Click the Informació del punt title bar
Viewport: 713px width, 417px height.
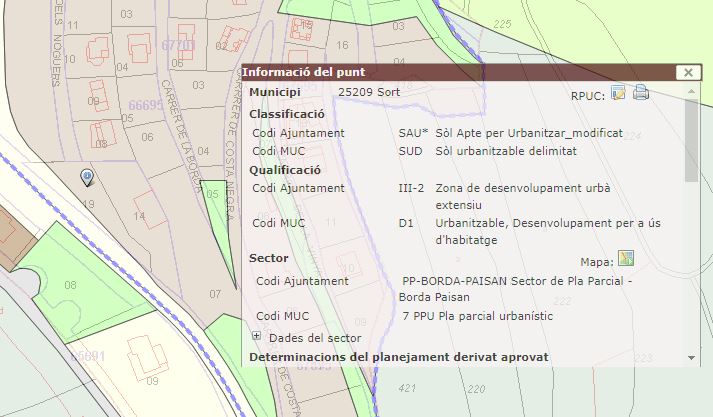click(x=450, y=72)
